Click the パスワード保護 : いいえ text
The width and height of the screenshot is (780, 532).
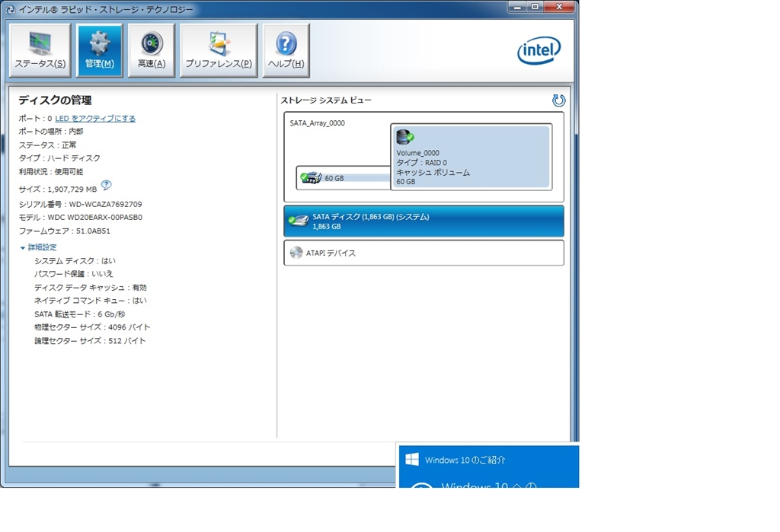[74, 274]
